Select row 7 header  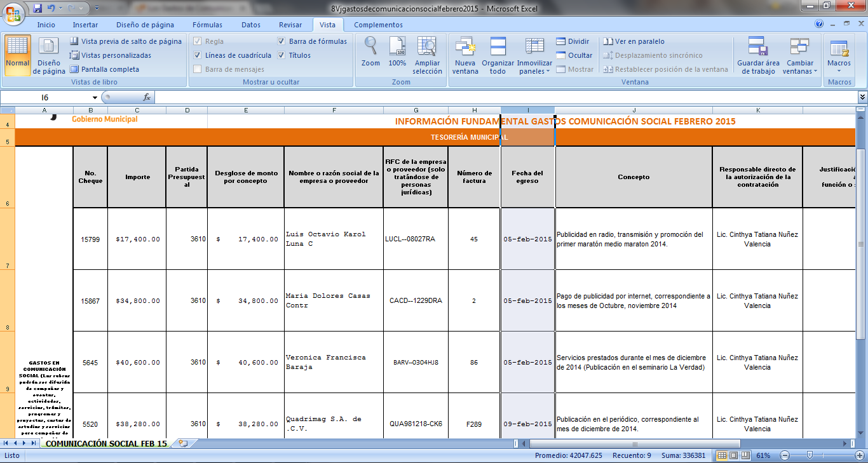[x=7, y=239]
